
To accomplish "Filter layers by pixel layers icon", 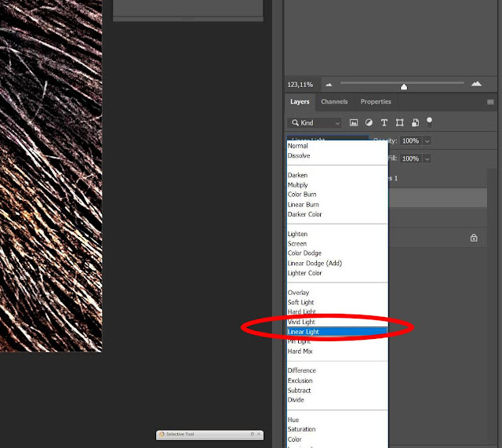I will [354, 122].
